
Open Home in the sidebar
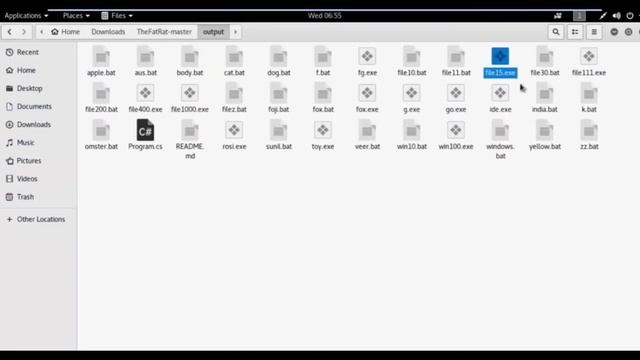[38, 70]
